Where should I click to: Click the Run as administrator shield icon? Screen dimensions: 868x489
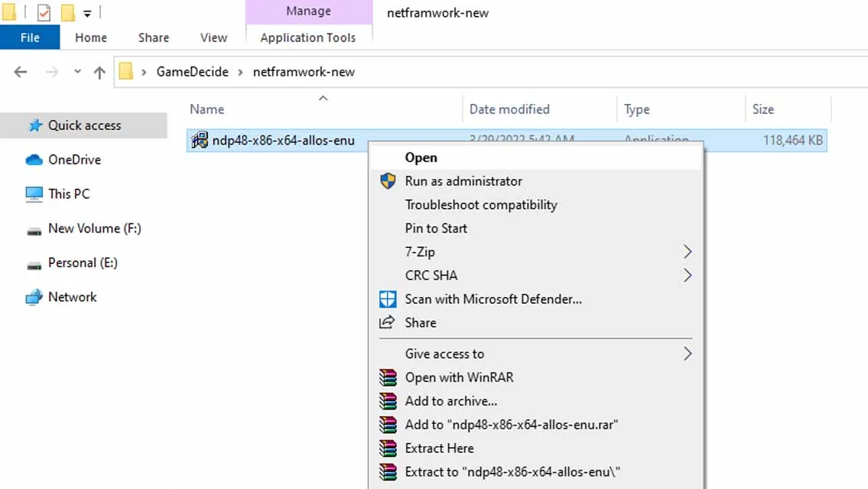pyautogui.click(x=388, y=181)
